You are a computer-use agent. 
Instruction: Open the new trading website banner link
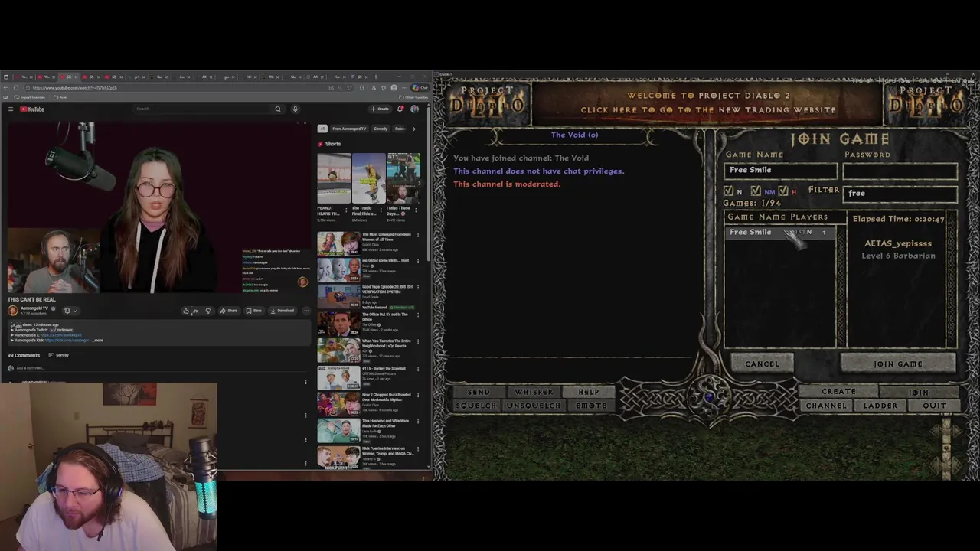pos(708,103)
